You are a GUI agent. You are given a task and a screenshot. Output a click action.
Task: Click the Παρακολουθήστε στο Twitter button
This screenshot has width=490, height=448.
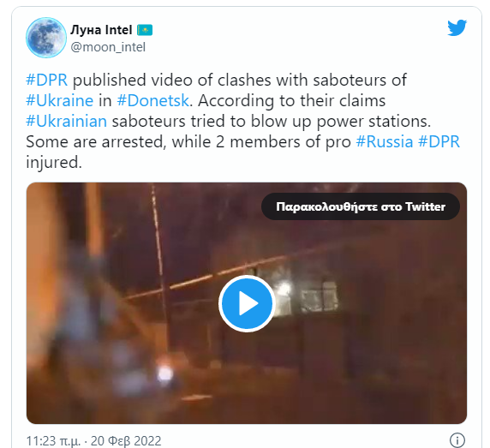coord(361,206)
